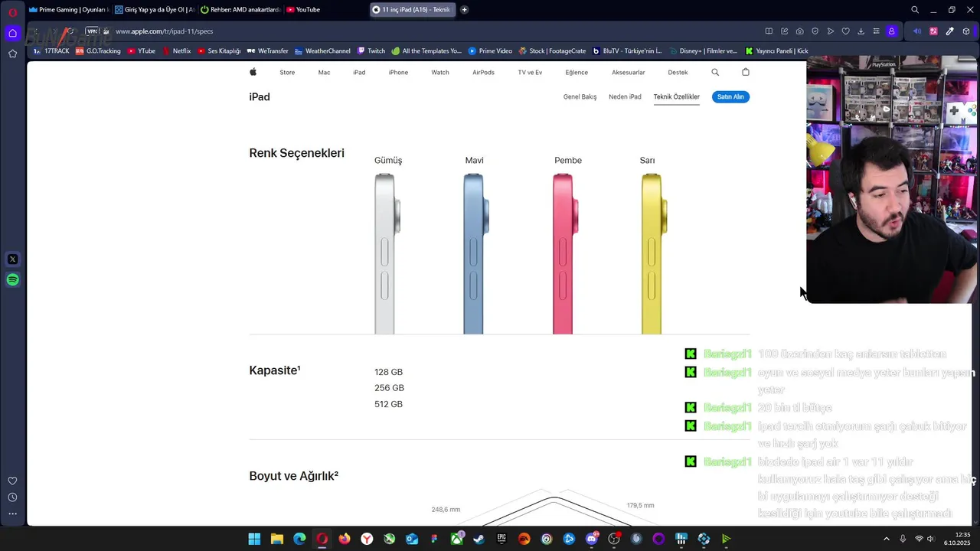Open the shopping bag icon
This screenshot has height=551, width=980.
tap(746, 72)
